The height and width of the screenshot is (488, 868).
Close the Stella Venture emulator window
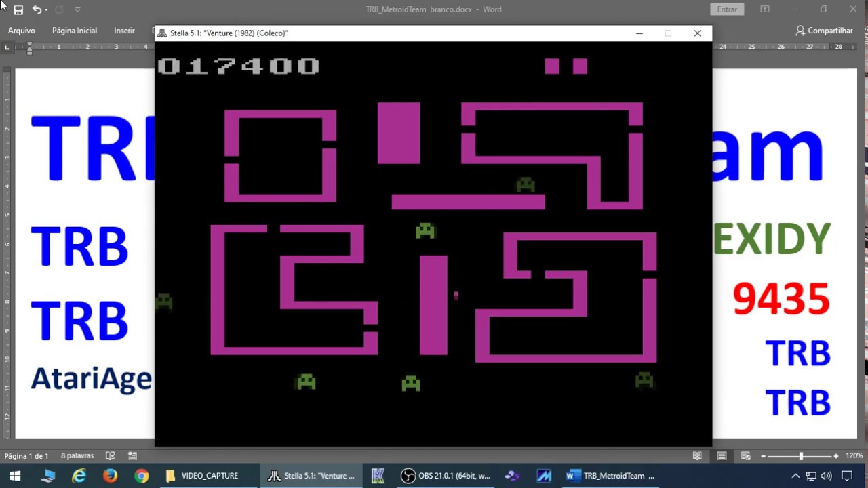coord(697,33)
